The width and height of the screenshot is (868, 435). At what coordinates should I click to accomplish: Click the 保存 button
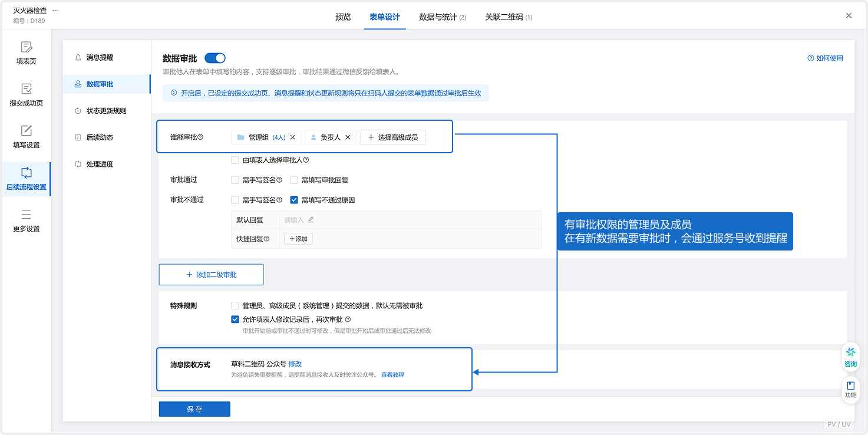pyautogui.click(x=194, y=408)
